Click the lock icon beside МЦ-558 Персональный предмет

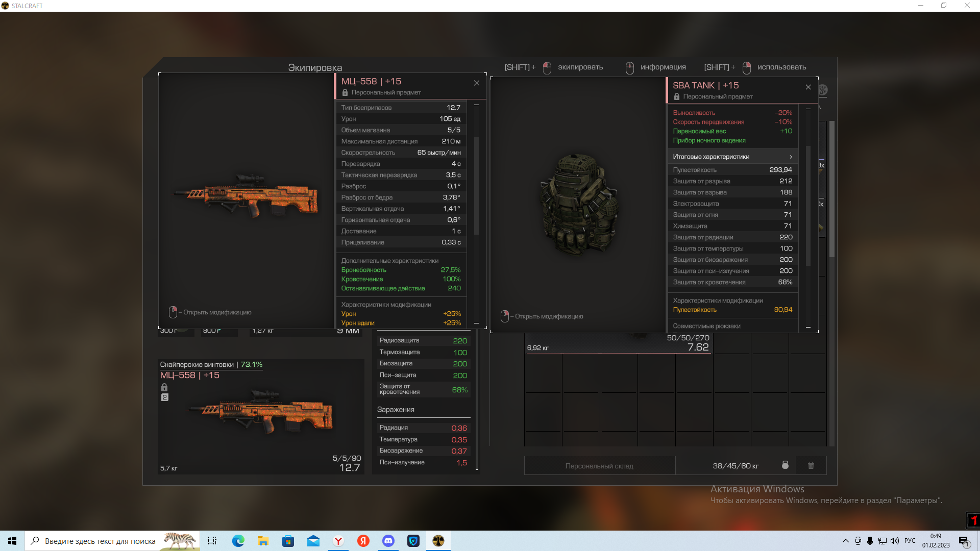(x=345, y=92)
